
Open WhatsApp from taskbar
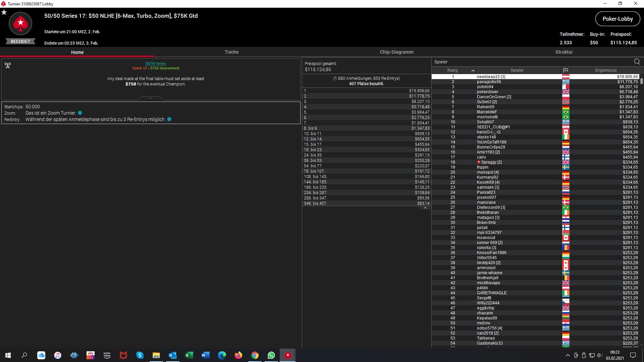click(271, 355)
